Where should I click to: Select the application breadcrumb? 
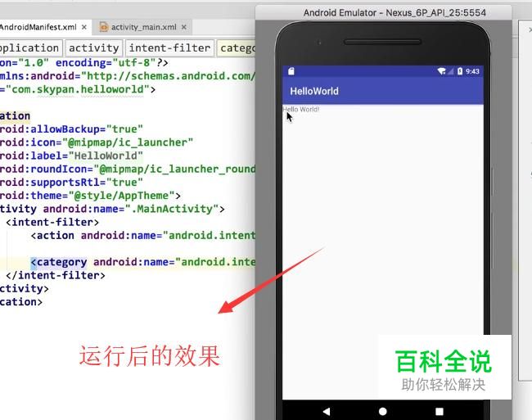[x=30, y=48]
